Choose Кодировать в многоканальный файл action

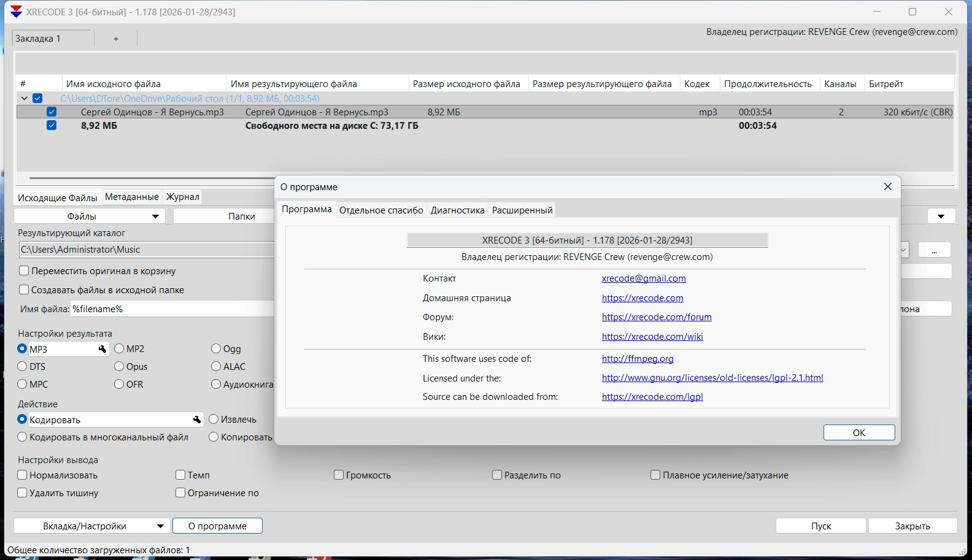[x=23, y=437]
